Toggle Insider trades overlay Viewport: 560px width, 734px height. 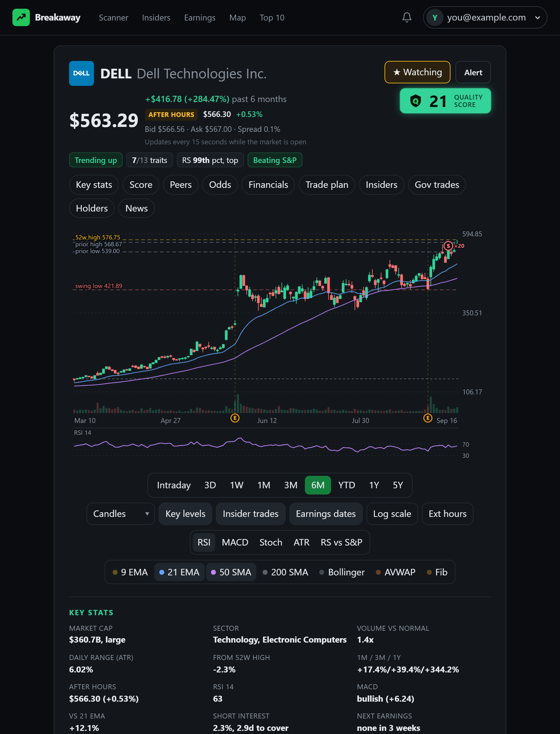tap(250, 513)
